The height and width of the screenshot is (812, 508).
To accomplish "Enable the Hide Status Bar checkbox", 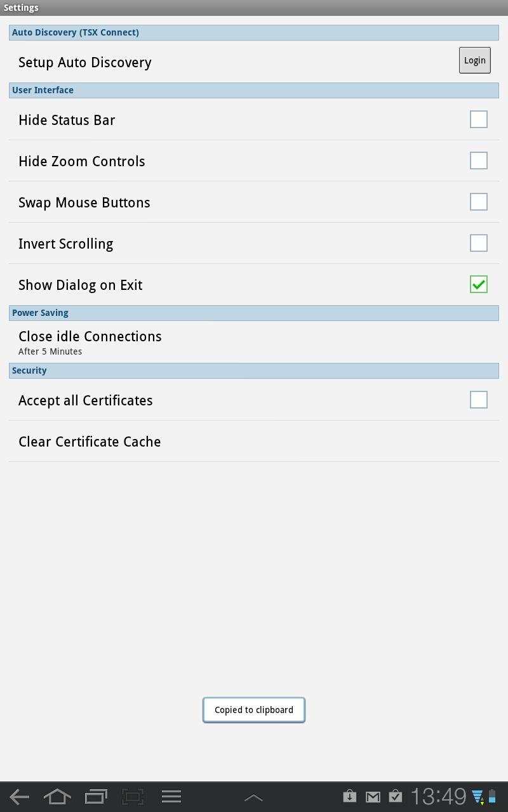I will (479, 119).
